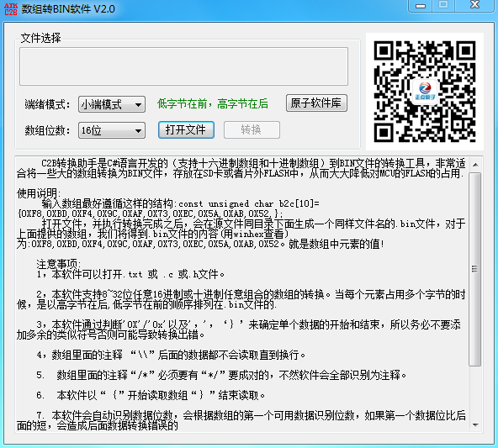Click the 注意事项 heading in instructions
Image resolution: width=498 pixels, height=448 pixels.
click(x=59, y=264)
